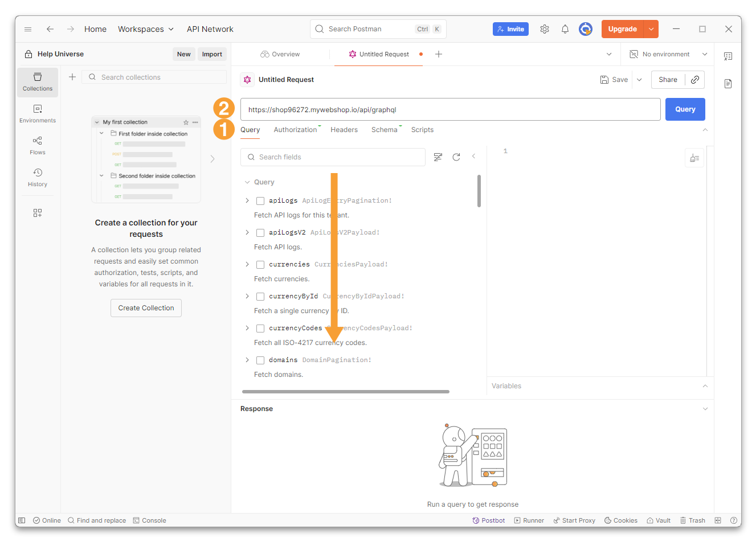Viewport: 756px width, 542px height.
Task: Switch to the Headers tab
Action: click(x=344, y=130)
